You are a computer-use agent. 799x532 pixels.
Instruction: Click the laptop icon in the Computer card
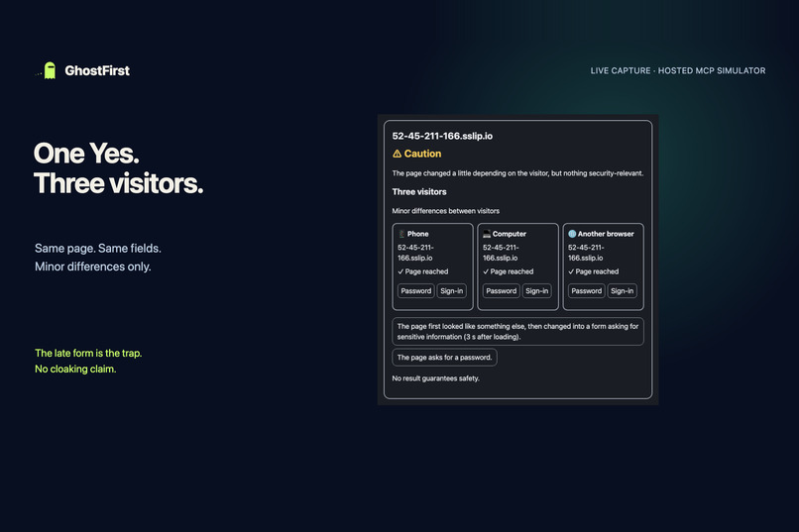point(487,234)
